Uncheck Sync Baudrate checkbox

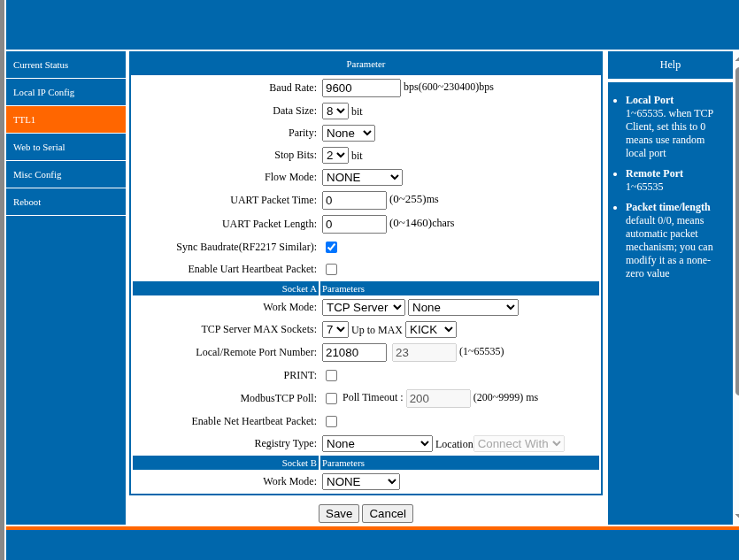331,247
